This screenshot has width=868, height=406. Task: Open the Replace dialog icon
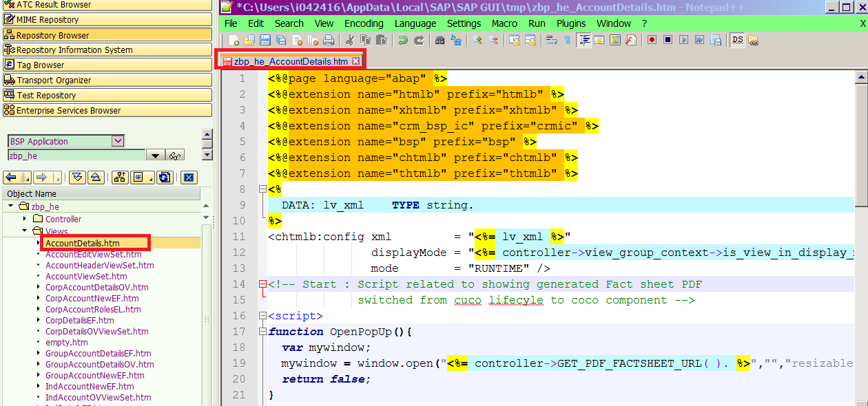[456, 40]
